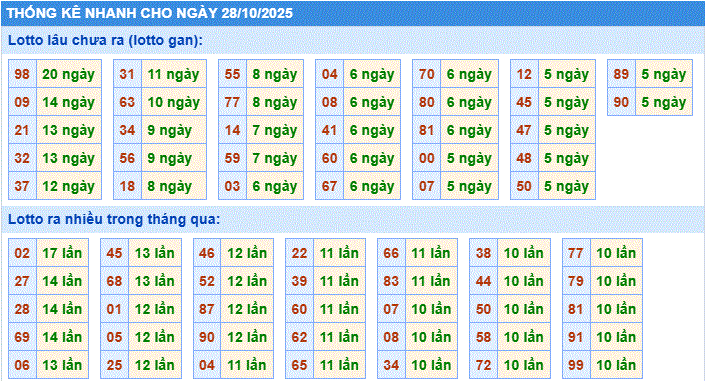Screen dimensions: 705x381
Task: Click lotto number 27
Action: pyautogui.click(x=22, y=281)
